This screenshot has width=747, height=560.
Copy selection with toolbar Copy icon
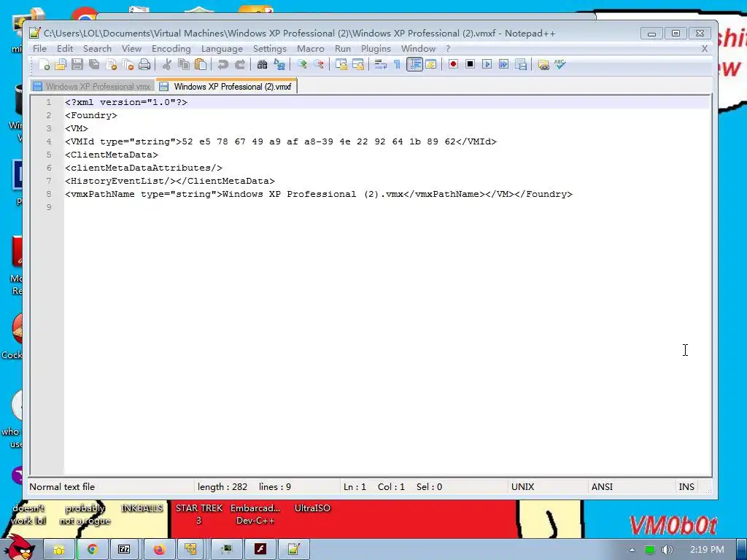point(183,64)
